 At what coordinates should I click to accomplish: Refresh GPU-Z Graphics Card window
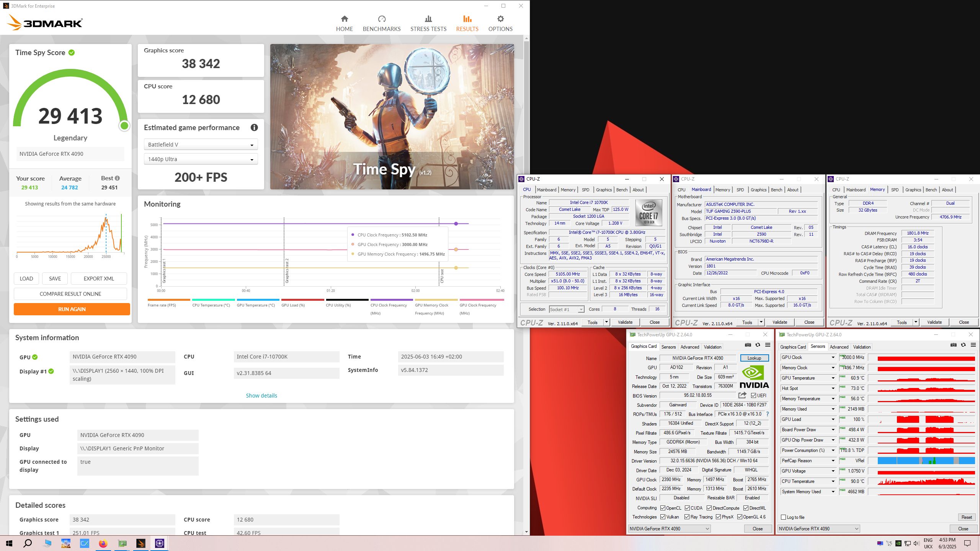(758, 345)
